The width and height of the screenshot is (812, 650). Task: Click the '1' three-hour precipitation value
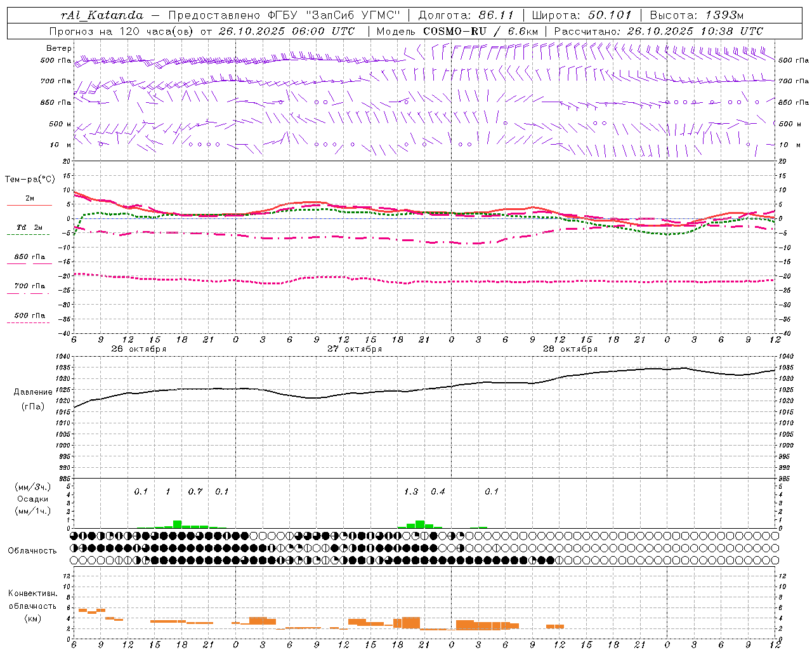(168, 492)
